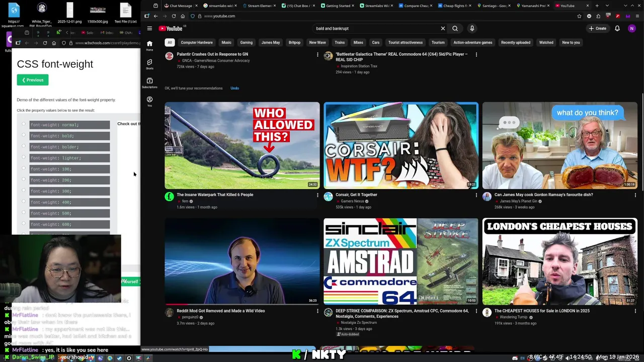Open options for Insane Waterpark video
The width and height of the screenshot is (644, 362).
(x=317, y=195)
